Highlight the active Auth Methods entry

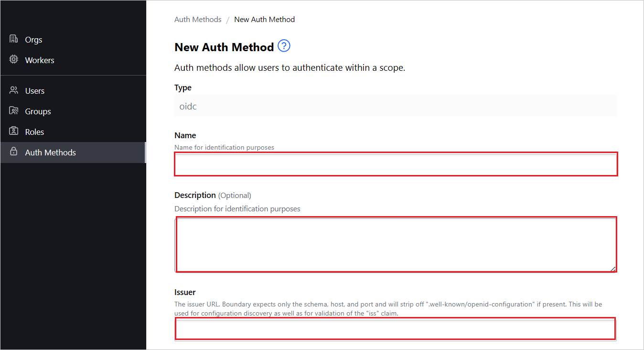tap(50, 152)
